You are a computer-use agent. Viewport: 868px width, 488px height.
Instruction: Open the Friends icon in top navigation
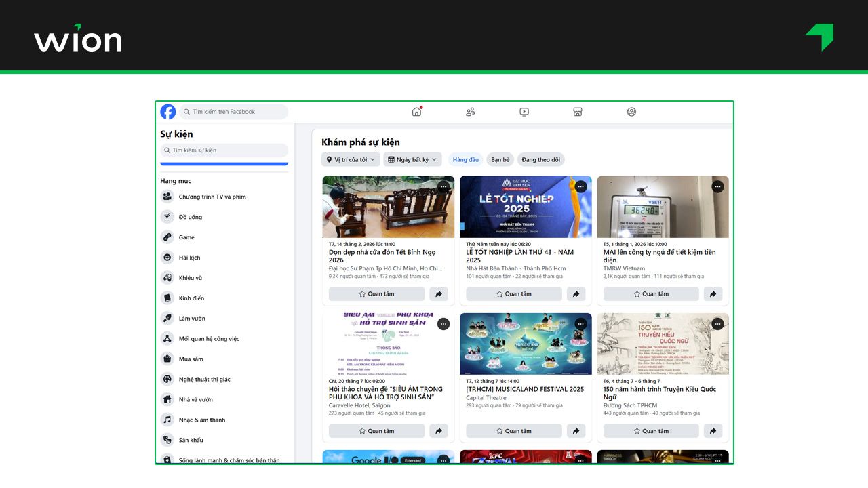[x=470, y=112]
